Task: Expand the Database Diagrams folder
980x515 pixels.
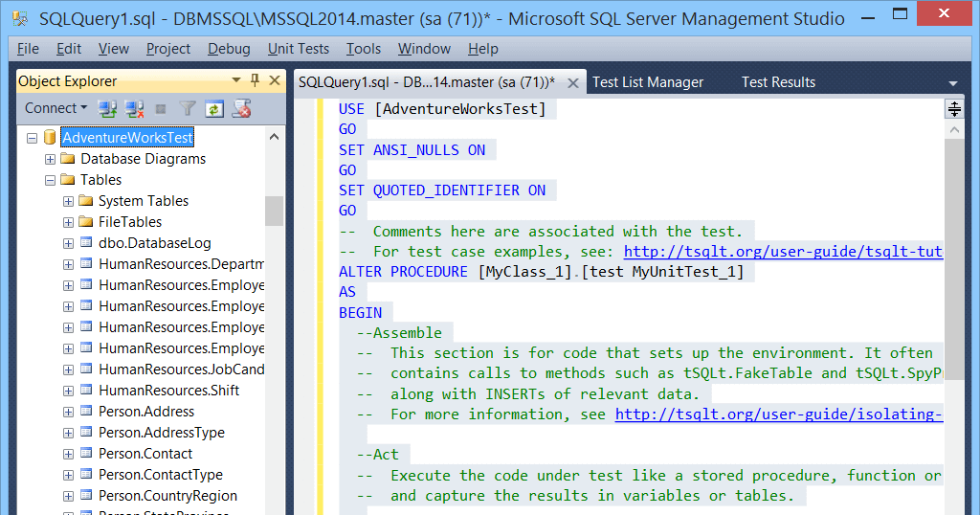Action: [50, 159]
